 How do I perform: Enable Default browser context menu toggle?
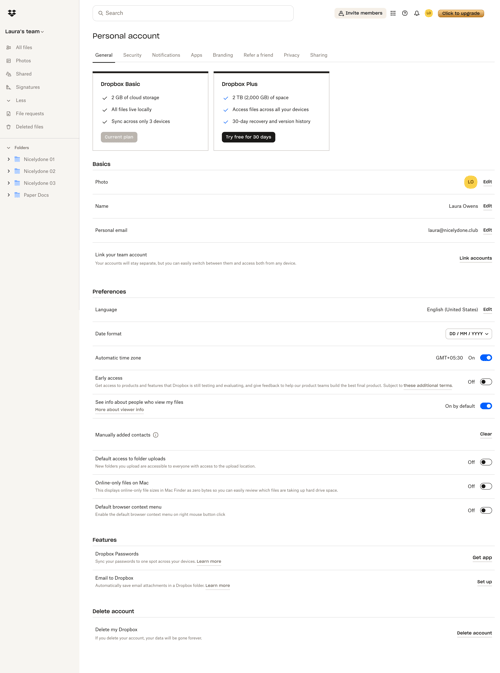pyautogui.click(x=486, y=510)
